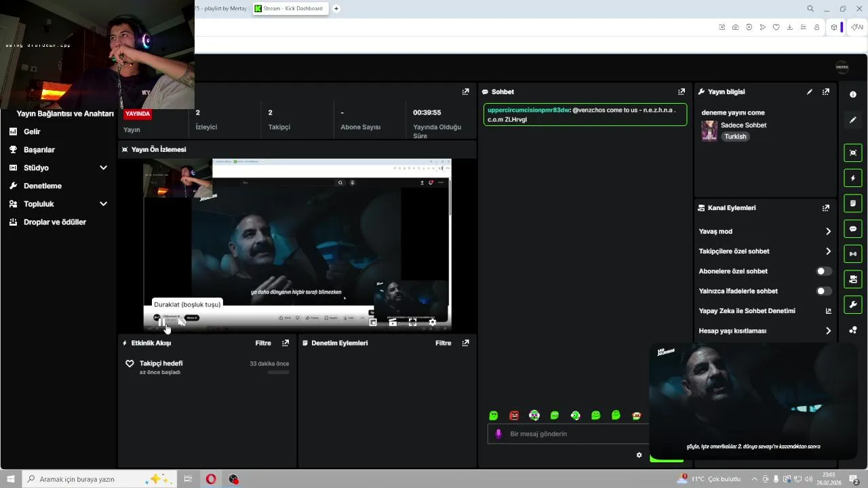Click the microphone icon in message field
This screenshot has width=868, height=488.
[498, 434]
